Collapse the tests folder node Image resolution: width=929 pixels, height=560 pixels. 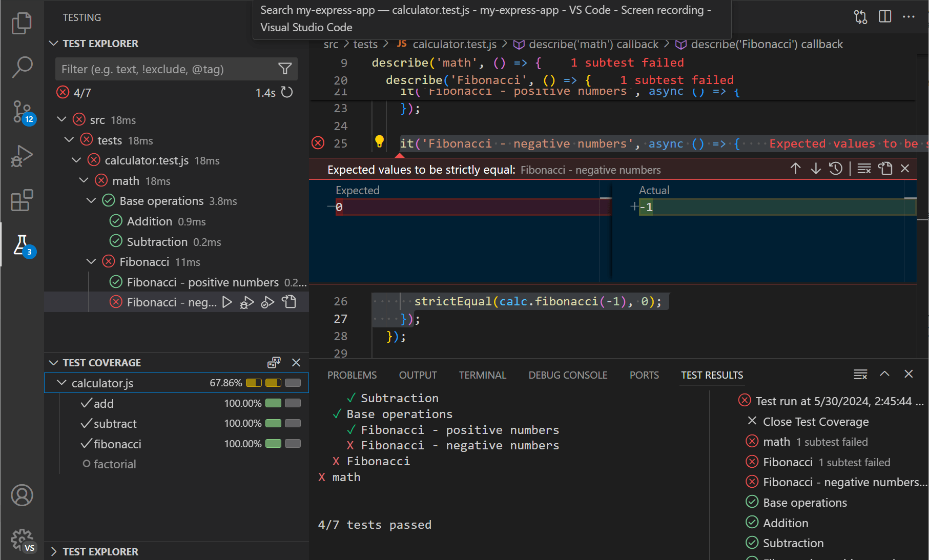tap(69, 140)
